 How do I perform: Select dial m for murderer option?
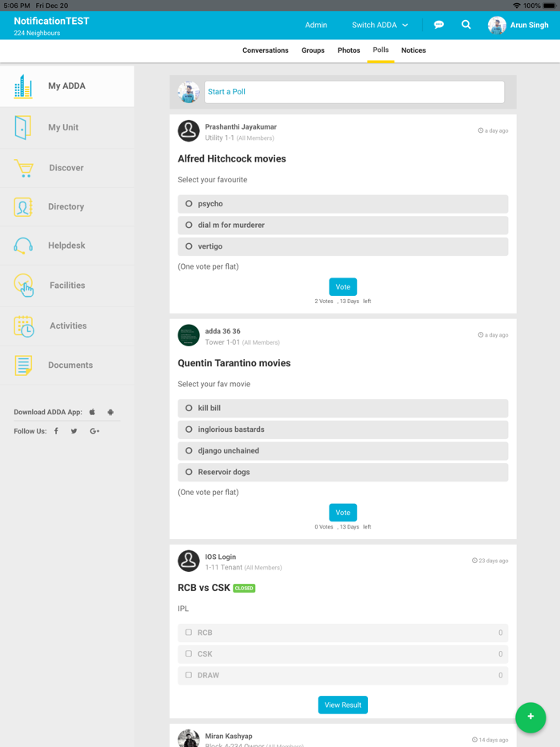190,226
